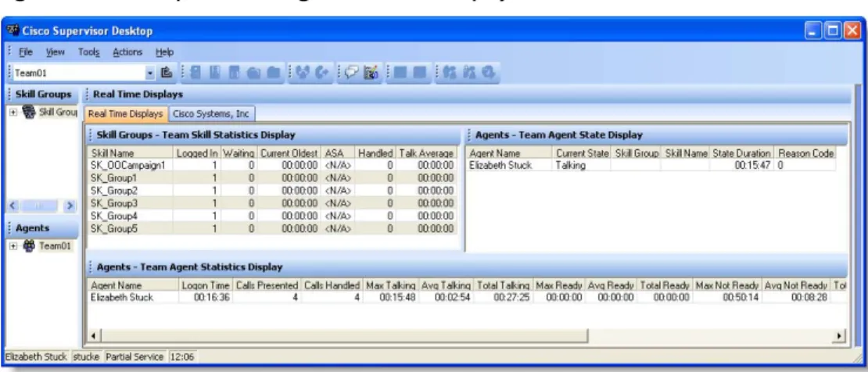The image size is (868, 372).
Task: Sort by the Current State column header
Action: point(583,153)
